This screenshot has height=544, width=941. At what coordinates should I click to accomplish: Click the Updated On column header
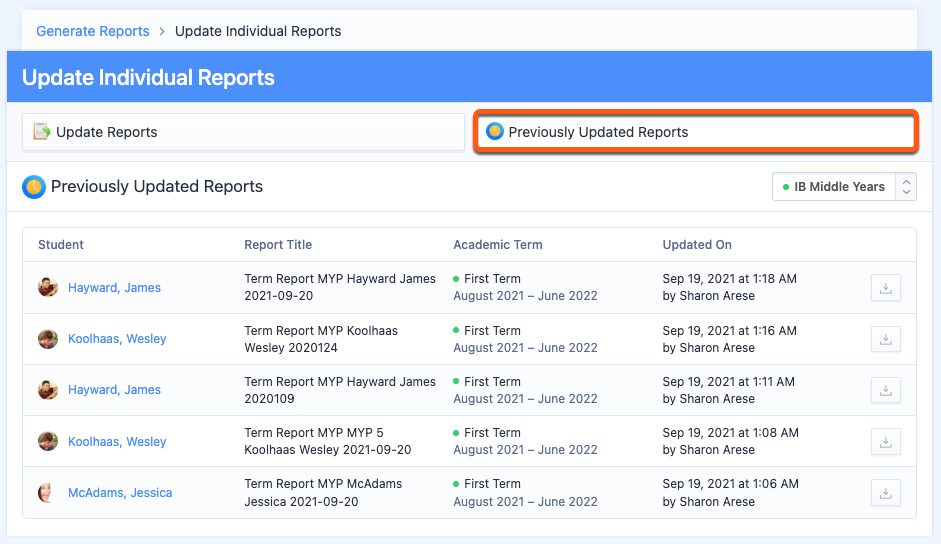pos(697,245)
